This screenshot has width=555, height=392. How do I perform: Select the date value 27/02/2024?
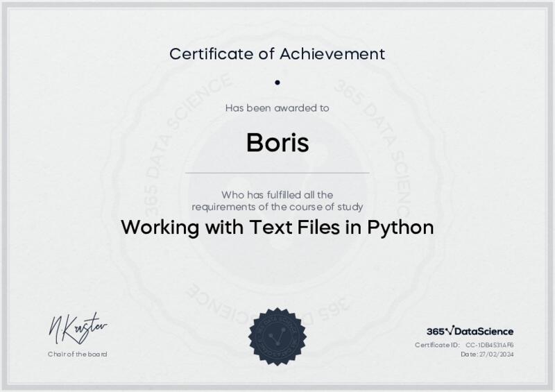click(497, 354)
